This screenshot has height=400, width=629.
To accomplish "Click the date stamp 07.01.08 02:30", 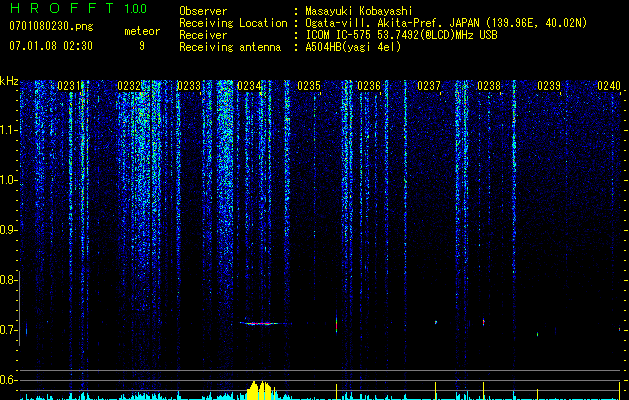I will 51,46.
